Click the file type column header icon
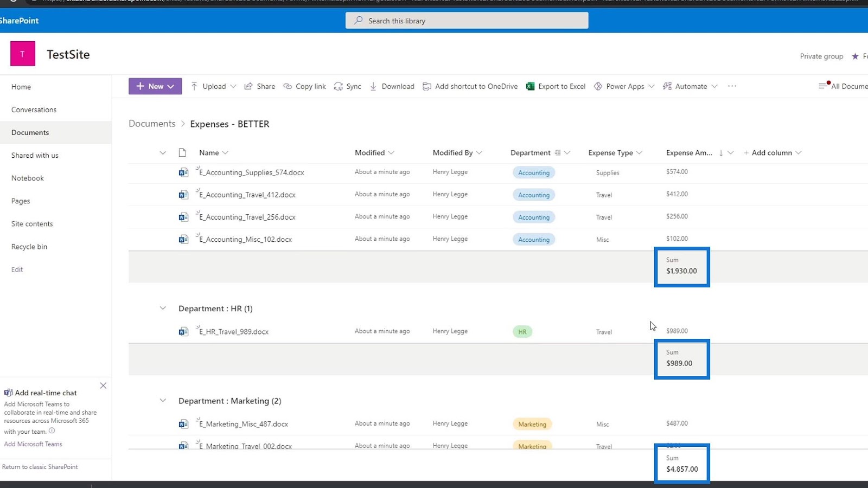Screen dimensions: 868x488 [x=182, y=153]
